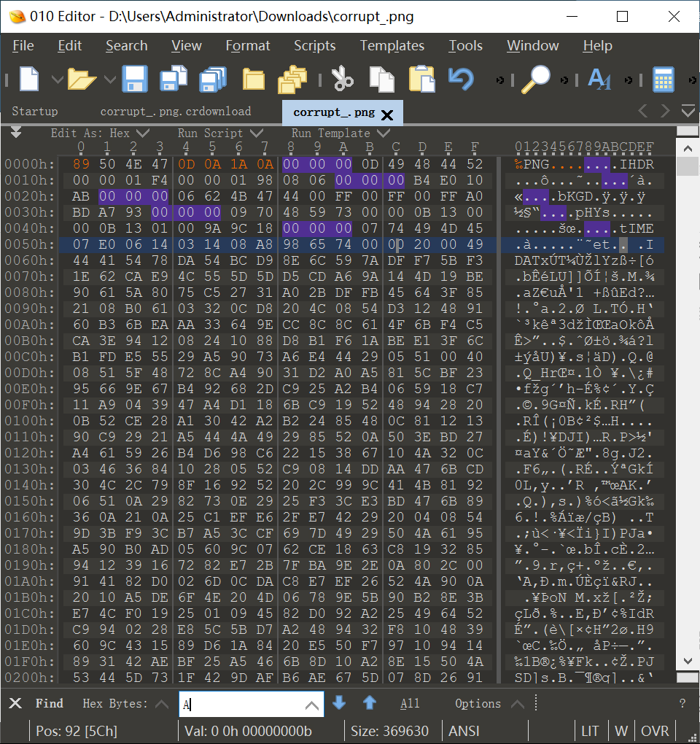700x744 pixels.
Task: Open the Run Template dropdown
Action: pyautogui.click(x=341, y=133)
